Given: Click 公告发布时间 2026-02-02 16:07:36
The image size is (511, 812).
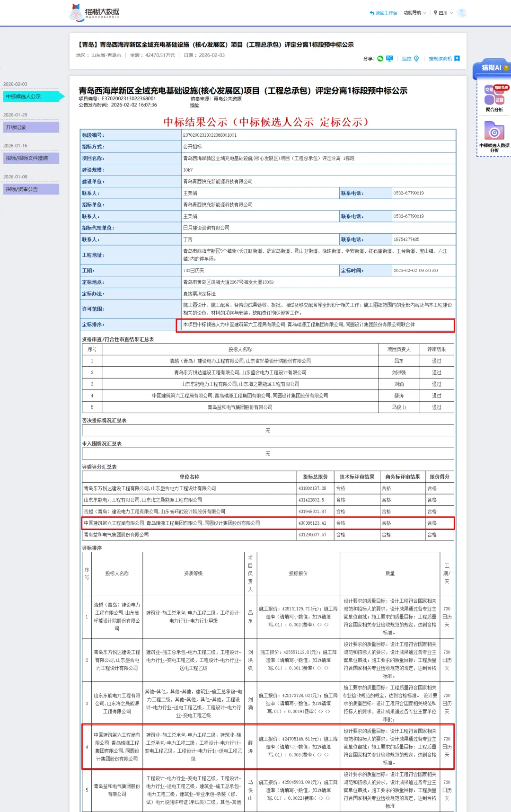Looking at the screenshot, I should pos(118,105).
